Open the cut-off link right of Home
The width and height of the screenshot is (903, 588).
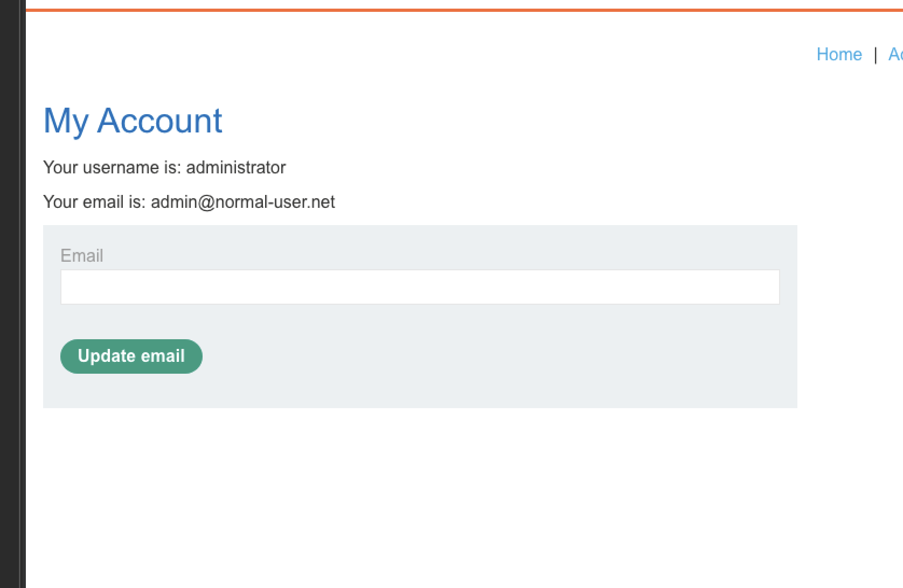point(895,54)
